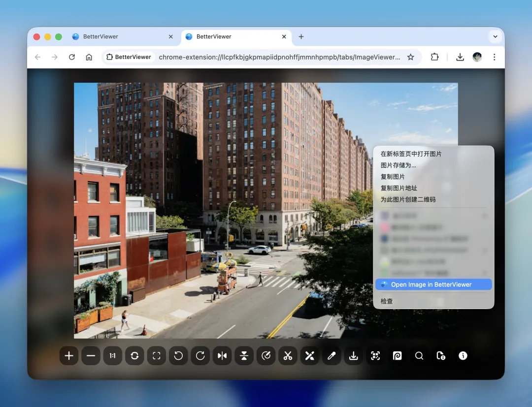Select 复制图片 menu entry
Screen dimensions: 532x407
click(433, 177)
